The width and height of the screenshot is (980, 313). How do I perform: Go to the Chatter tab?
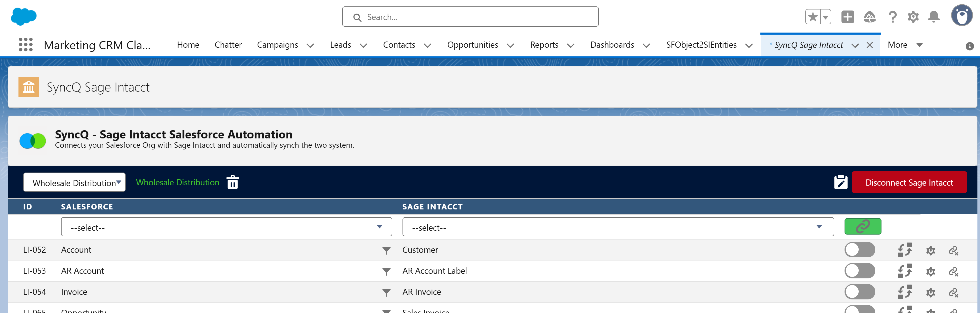[228, 45]
